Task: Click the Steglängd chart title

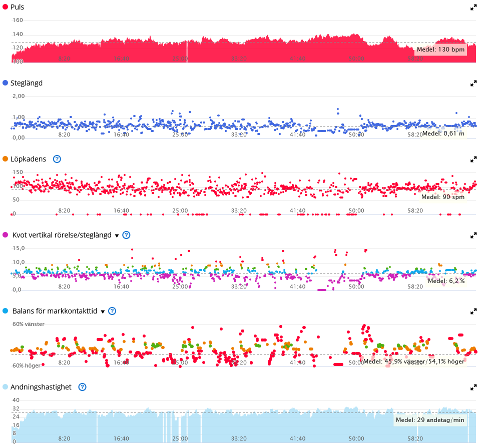Action: pos(27,83)
